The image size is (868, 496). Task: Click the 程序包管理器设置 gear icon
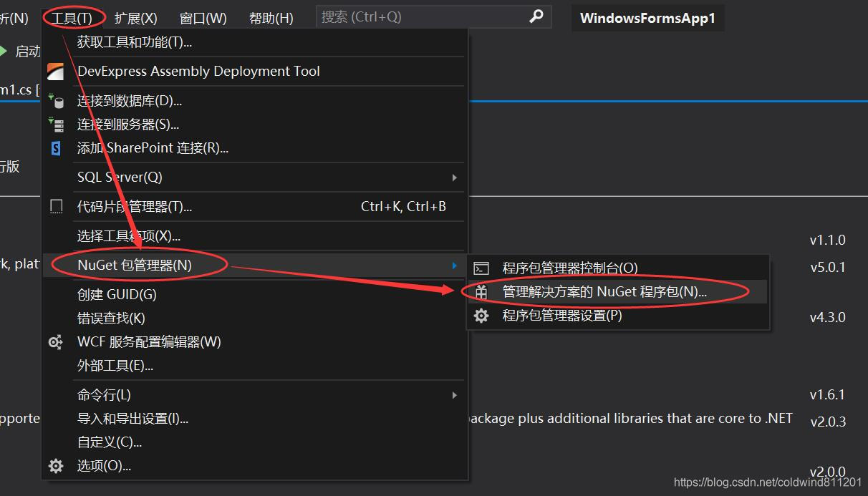481,315
